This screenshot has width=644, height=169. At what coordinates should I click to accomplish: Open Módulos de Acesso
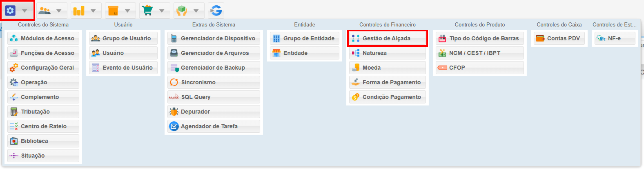click(43, 38)
